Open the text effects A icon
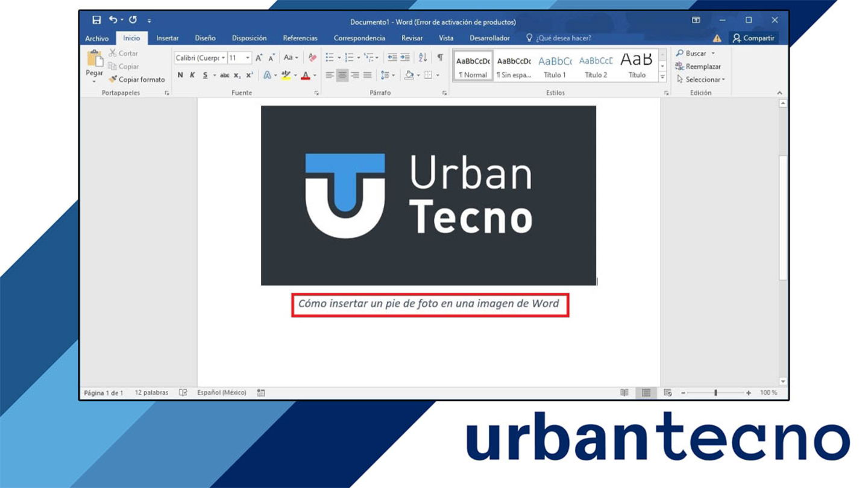The image size is (868, 488). pyautogui.click(x=267, y=75)
